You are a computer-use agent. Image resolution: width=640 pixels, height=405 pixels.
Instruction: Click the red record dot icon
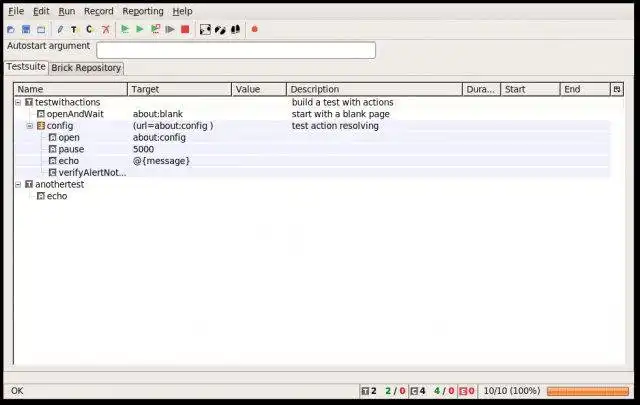pos(255,29)
